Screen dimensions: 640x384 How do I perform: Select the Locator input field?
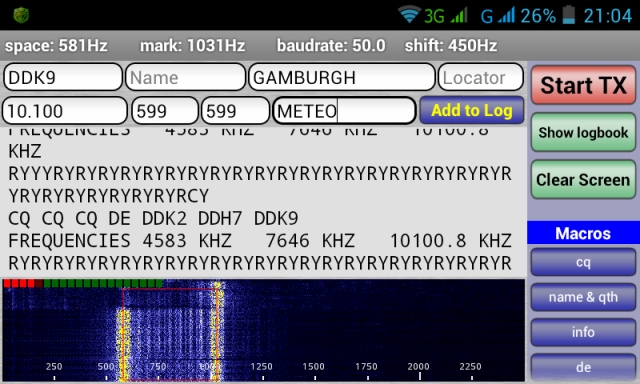480,77
